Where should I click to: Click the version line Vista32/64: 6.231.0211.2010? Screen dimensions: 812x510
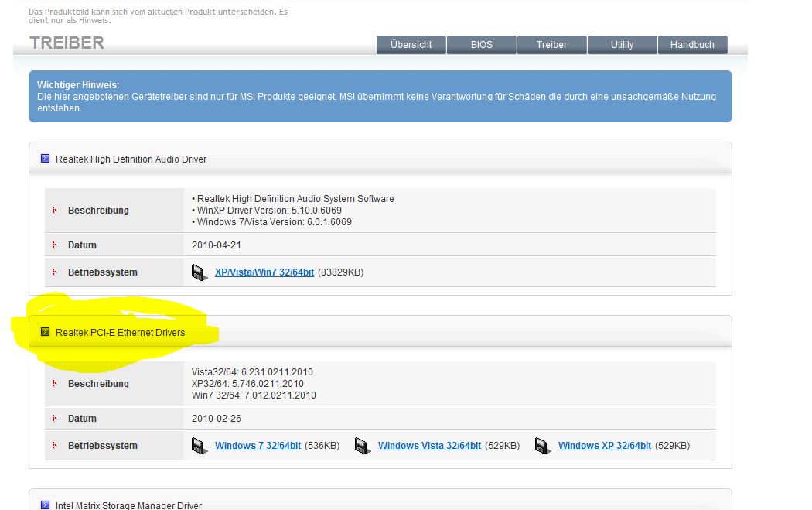(x=252, y=372)
